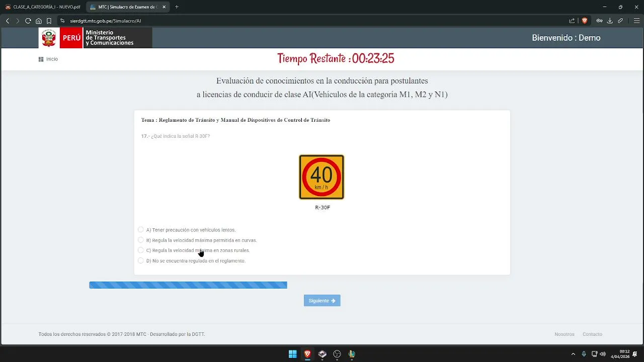Switch to the CLASE_A_CATEGORÍA_I PDF tab

pyautogui.click(x=43, y=7)
